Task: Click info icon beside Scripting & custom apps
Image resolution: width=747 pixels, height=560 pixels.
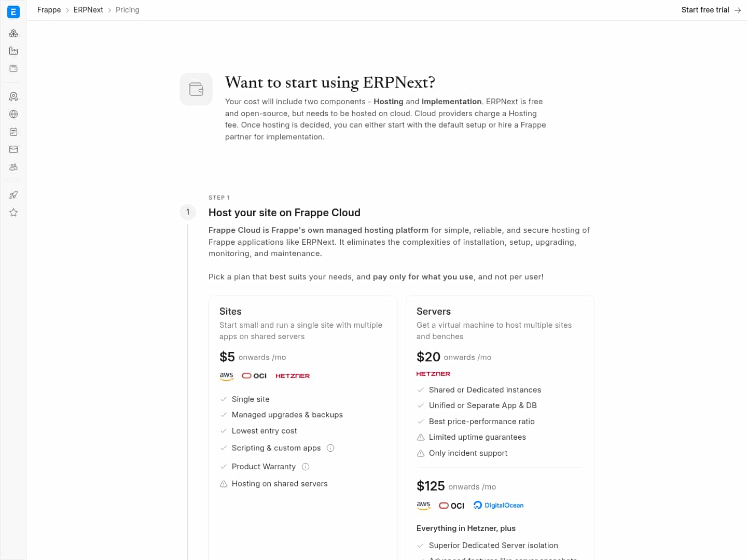Action: coord(330,448)
